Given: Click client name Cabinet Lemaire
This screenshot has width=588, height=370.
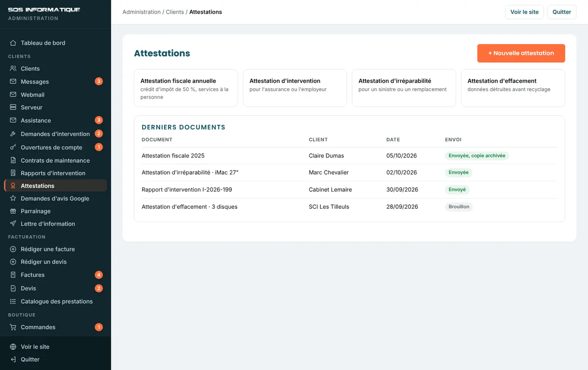Looking at the screenshot, I should pyautogui.click(x=330, y=190).
